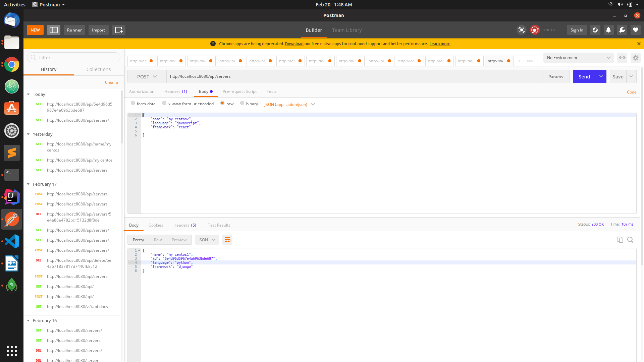The image size is (644, 362).
Task: Open the JSON (application/json) content-type dropdown
Action: pos(289,104)
